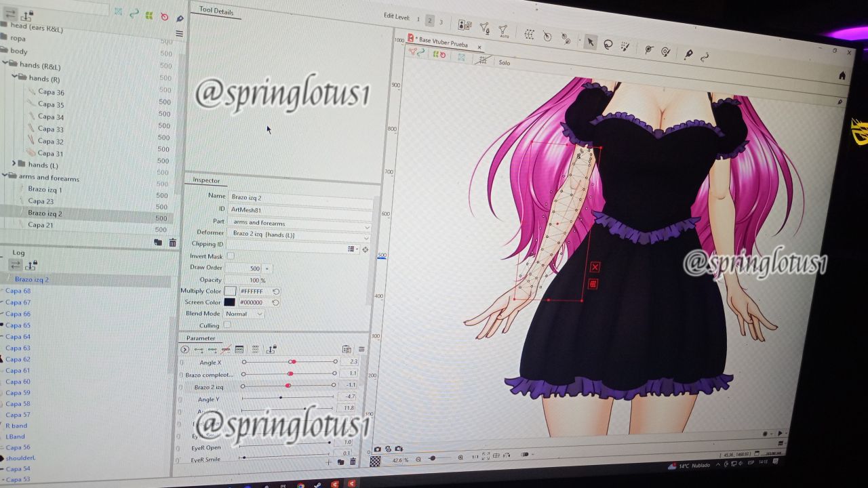The height and width of the screenshot is (488, 868).
Task: Open the Texture Atlas editor icon
Action: pos(465,25)
